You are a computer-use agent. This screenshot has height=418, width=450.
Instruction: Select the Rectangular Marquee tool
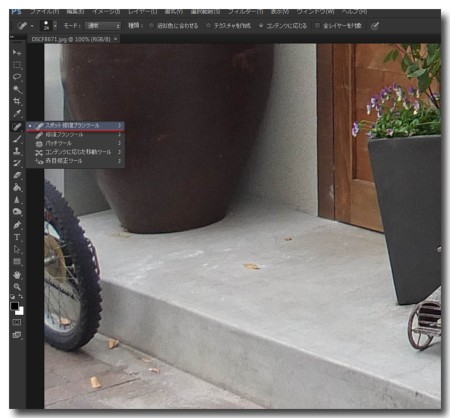(17, 65)
